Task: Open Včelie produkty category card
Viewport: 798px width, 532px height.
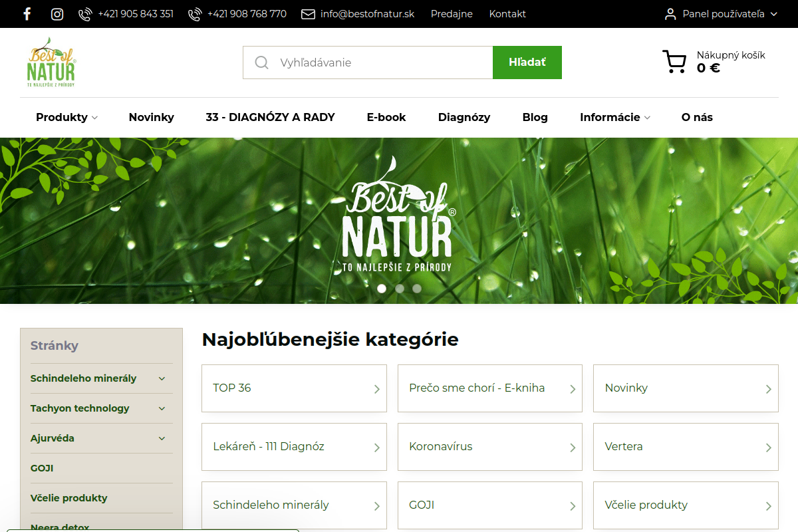Action: (686, 505)
